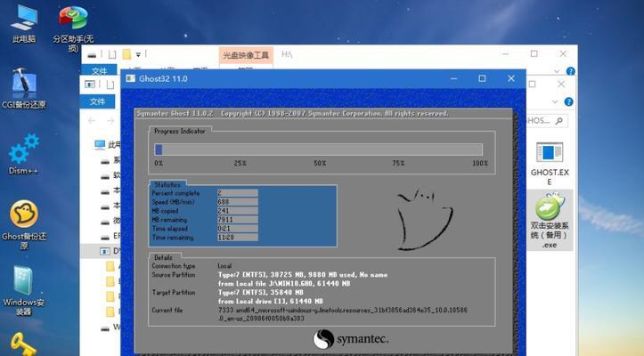644x356 pixels.
Task: Select the 系 drive in navigation tree
Action: tap(110, 160)
